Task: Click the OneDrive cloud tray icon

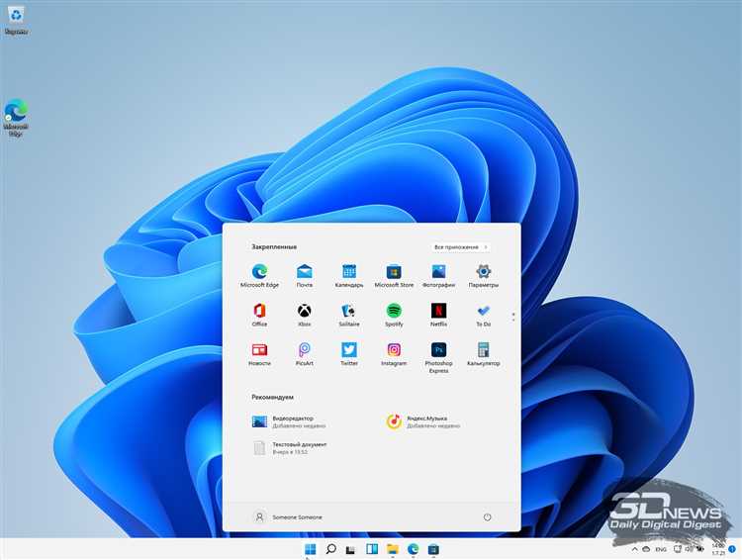Action: click(646, 549)
